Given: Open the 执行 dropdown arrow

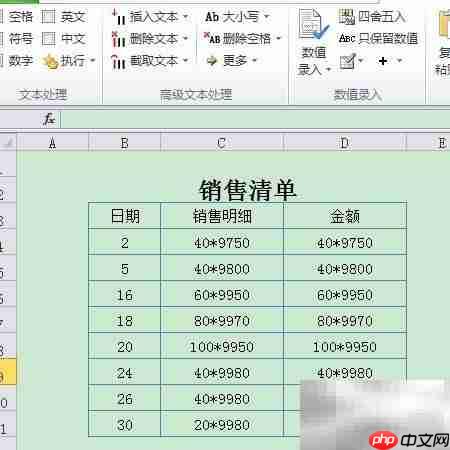Looking at the screenshot, I should [92, 61].
